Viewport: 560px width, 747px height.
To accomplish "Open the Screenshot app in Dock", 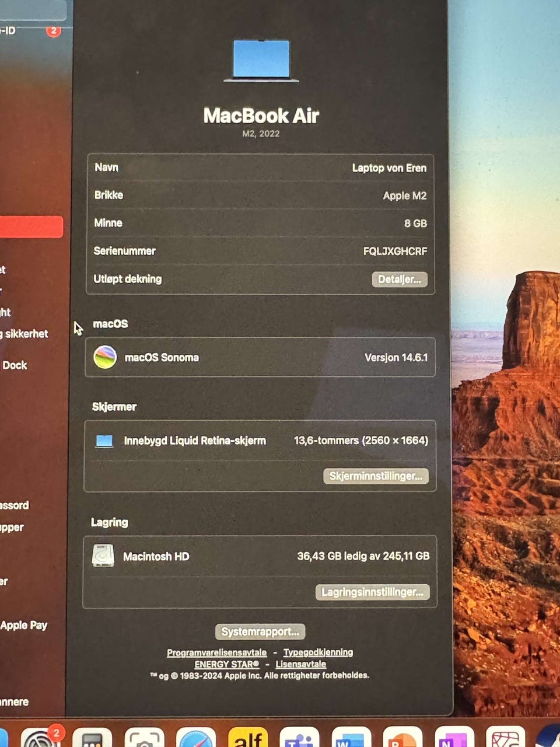I will (x=144, y=738).
